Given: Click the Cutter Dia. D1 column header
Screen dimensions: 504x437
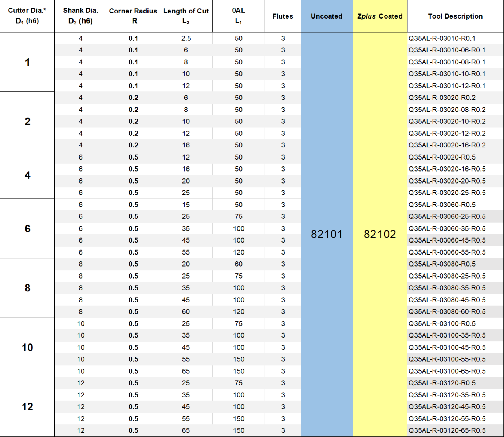Looking at the screenshot, I should click(x=27, y=16).
